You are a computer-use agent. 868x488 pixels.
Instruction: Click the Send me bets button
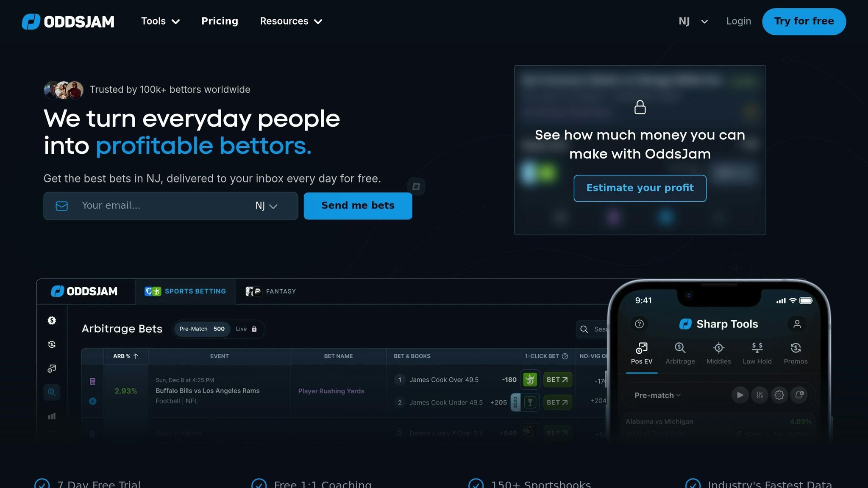[x=358, y=205]
